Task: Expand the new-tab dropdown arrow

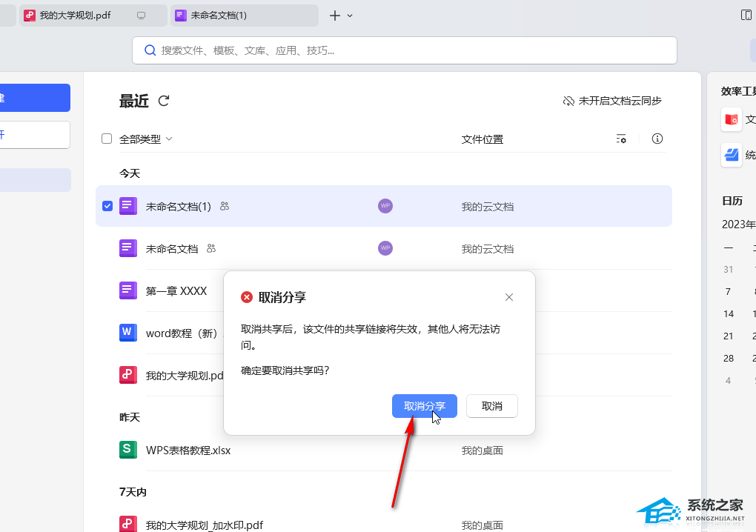Action: [x=350, y=16]
